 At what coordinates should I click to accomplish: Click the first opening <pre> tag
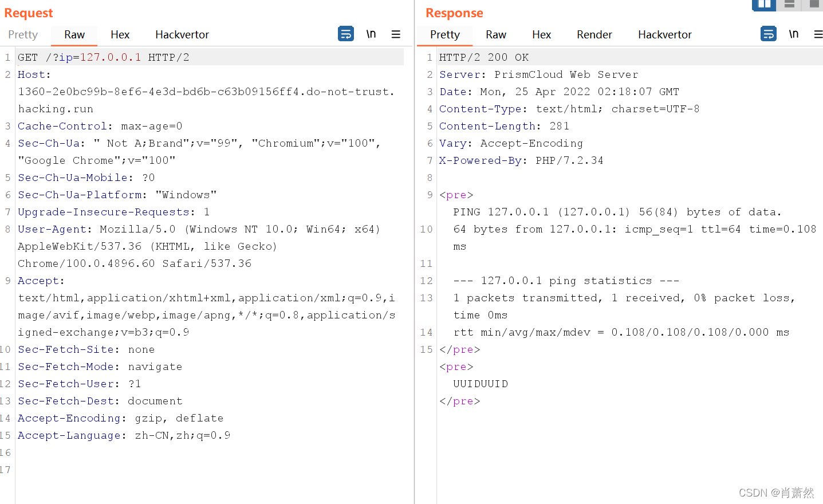pos(456,195)
